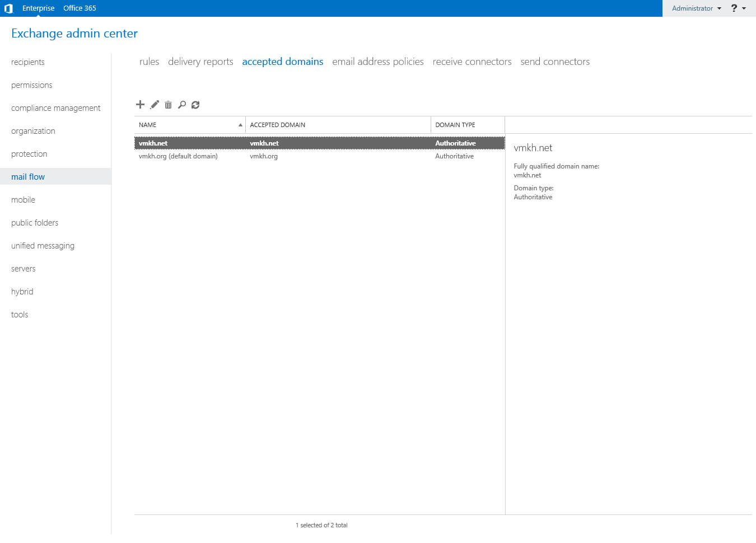Open hybrid in left navigation
This screenshot has width=756, height=543.
click(22, 292)
